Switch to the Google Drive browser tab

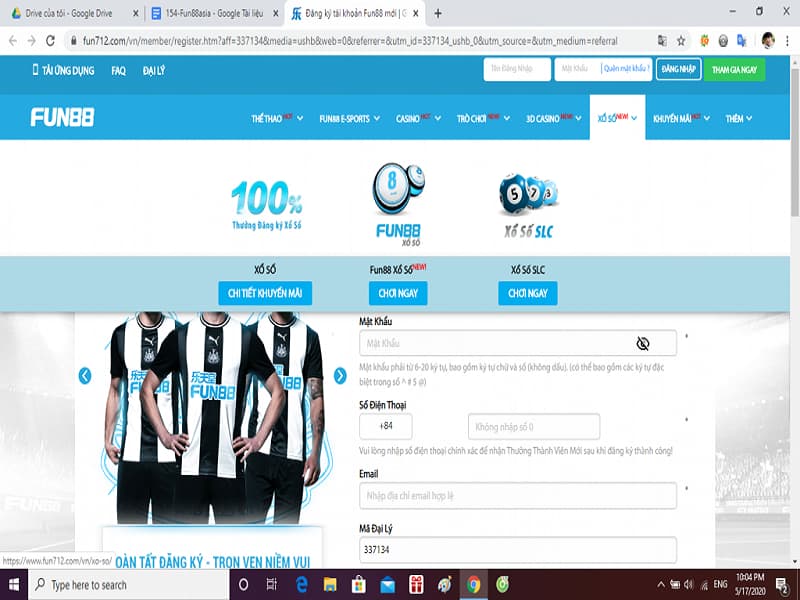70,13
